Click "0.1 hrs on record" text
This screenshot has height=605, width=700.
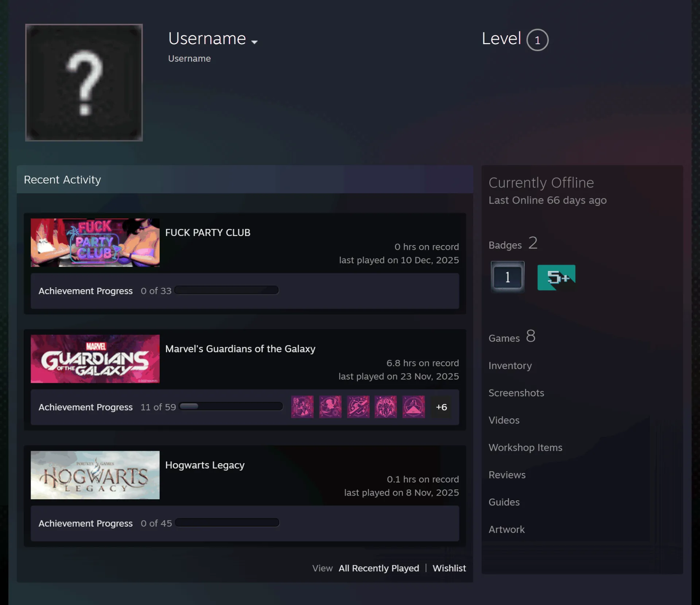point(423,479)
